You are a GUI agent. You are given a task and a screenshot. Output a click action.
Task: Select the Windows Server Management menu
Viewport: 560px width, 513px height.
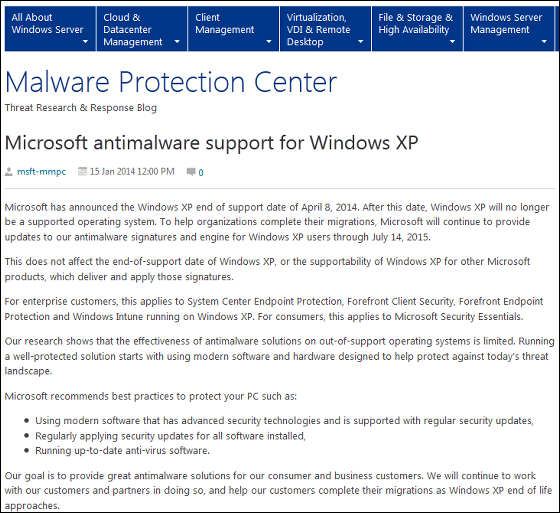coord(509,29)
